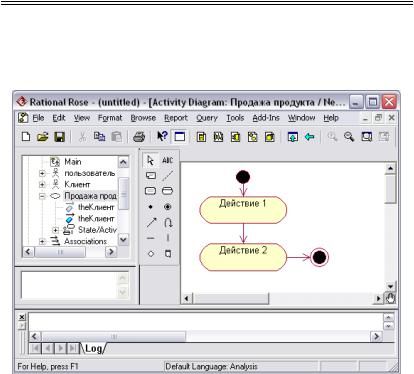The image size is (414, 374).
Task: Click the diagram horizontal scroll-left arrow
Action: 186,298
